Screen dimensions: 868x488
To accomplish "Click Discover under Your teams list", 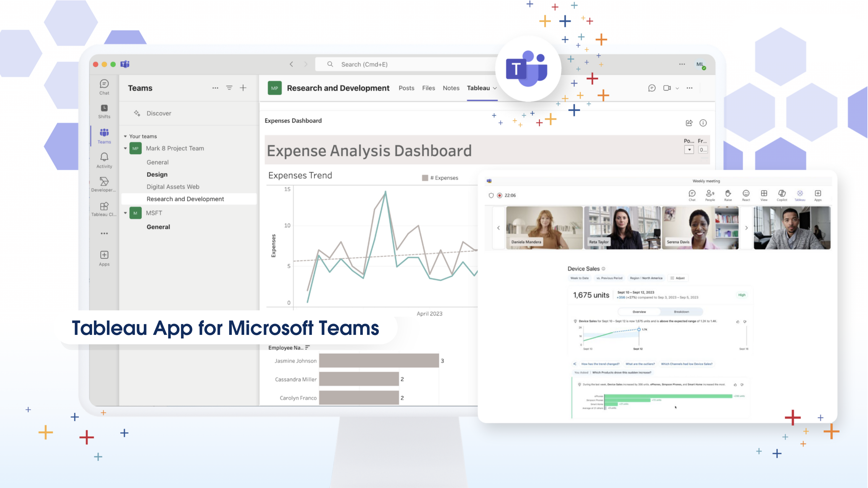I will (x=159, y=113).
